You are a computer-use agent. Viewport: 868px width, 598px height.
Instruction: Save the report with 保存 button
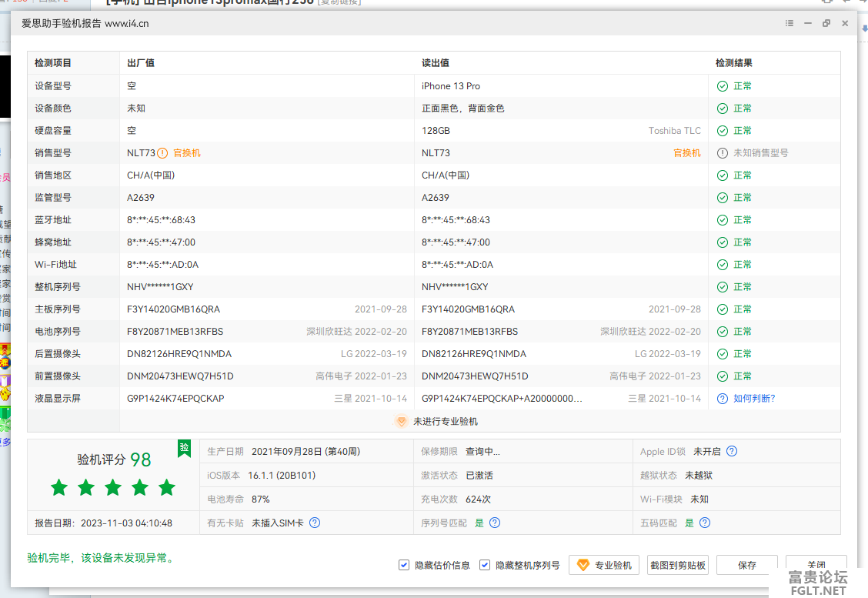(x=746, y=565)
